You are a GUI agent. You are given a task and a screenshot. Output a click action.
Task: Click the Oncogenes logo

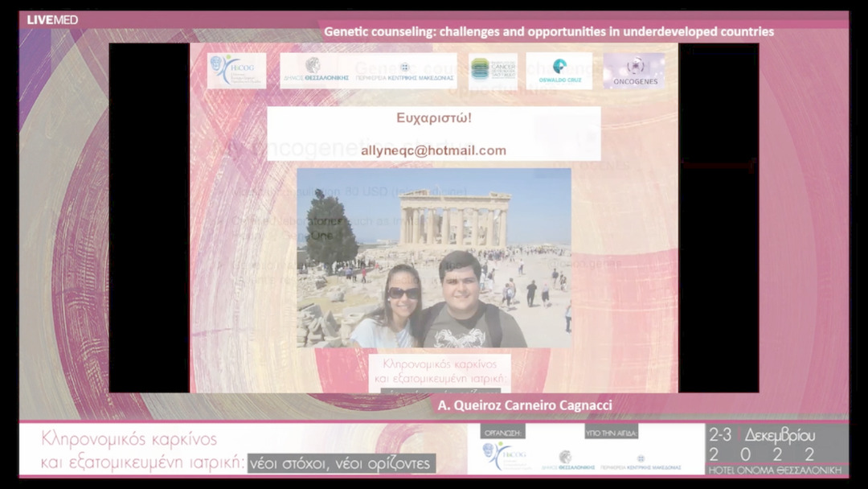coord(634,71)
